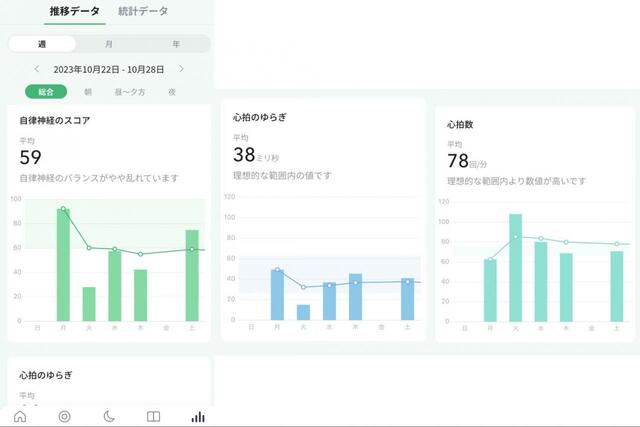Go to next week with right arrow
Viewport: 640px width, 427px height.
[x=181, y=69]
